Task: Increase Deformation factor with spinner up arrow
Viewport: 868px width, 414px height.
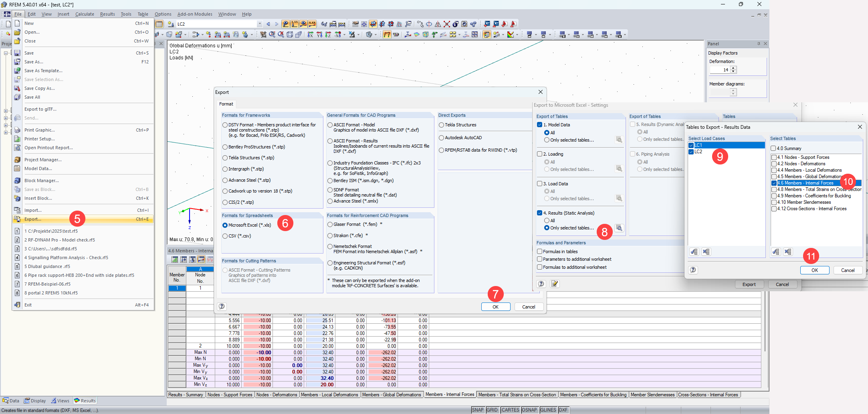Action: [733, 68]
